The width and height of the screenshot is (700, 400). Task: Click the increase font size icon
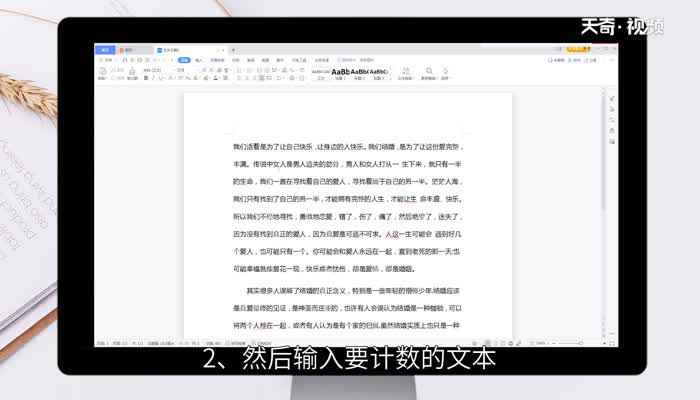pyautogui.click(x=204, y=70)
